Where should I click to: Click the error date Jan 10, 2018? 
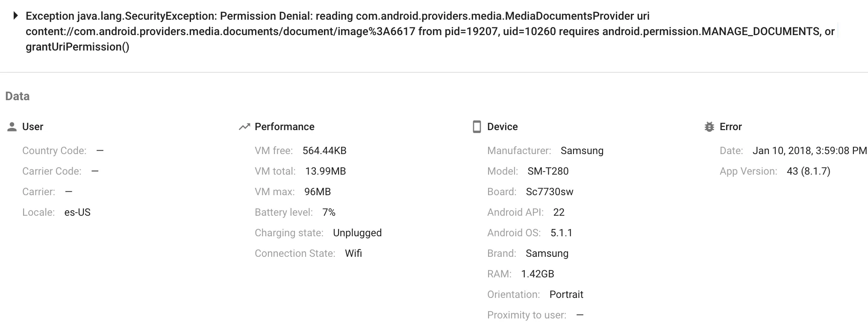coord(809,151)
